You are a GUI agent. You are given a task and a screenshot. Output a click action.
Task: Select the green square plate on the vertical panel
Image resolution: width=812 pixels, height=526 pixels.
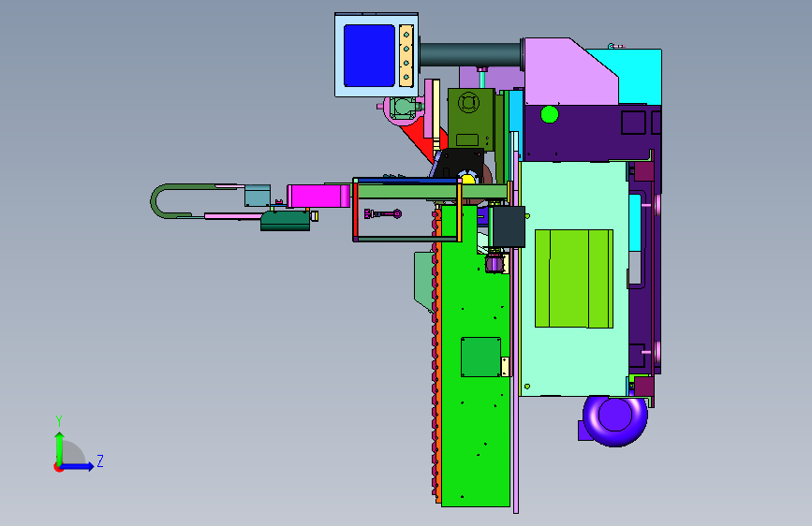[480, 357]
